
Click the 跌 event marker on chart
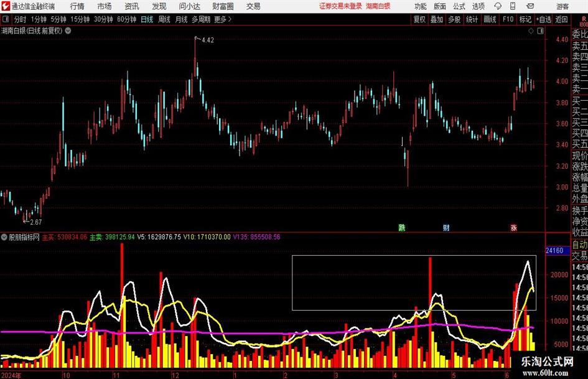(x=401, y=227)
